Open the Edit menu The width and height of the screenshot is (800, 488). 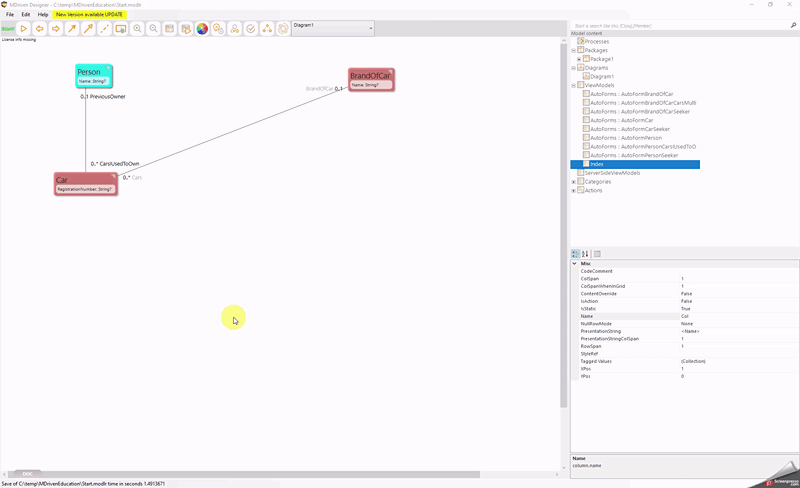click(26, 15)
